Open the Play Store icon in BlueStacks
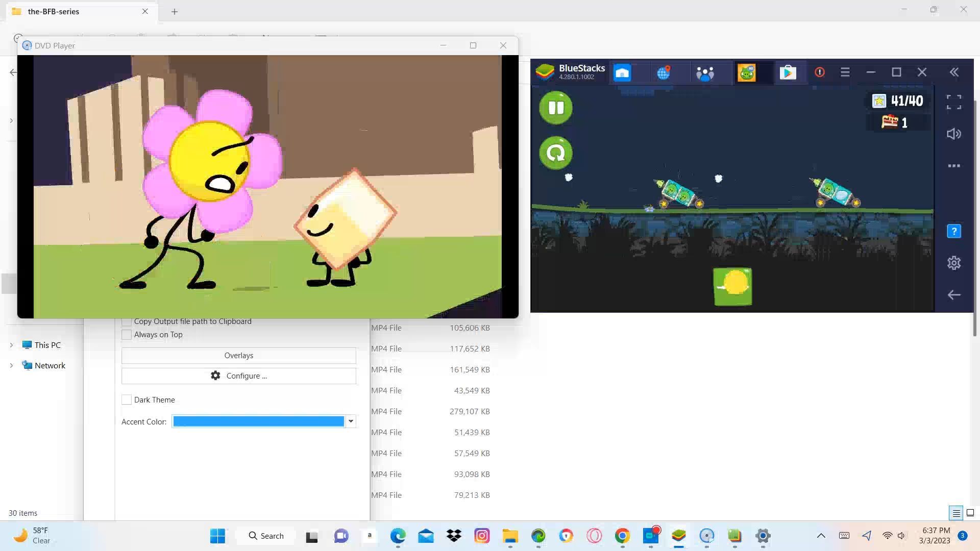 (788, 72)
